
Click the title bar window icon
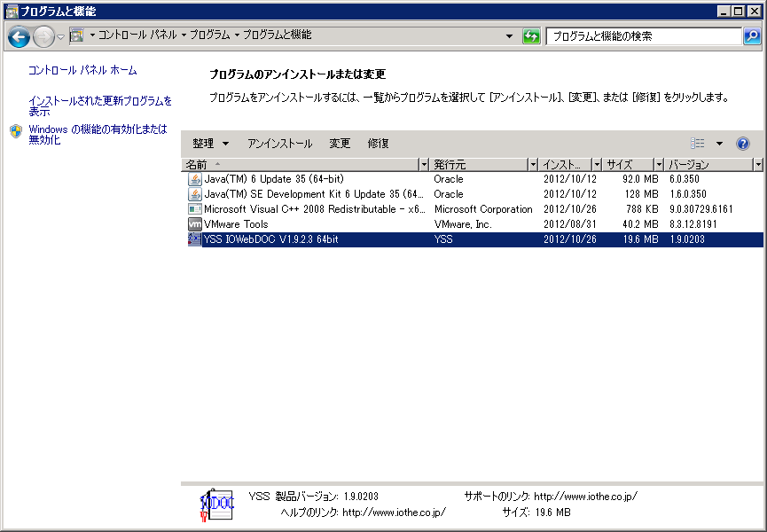pyautogui.click(x=12, y=12)
